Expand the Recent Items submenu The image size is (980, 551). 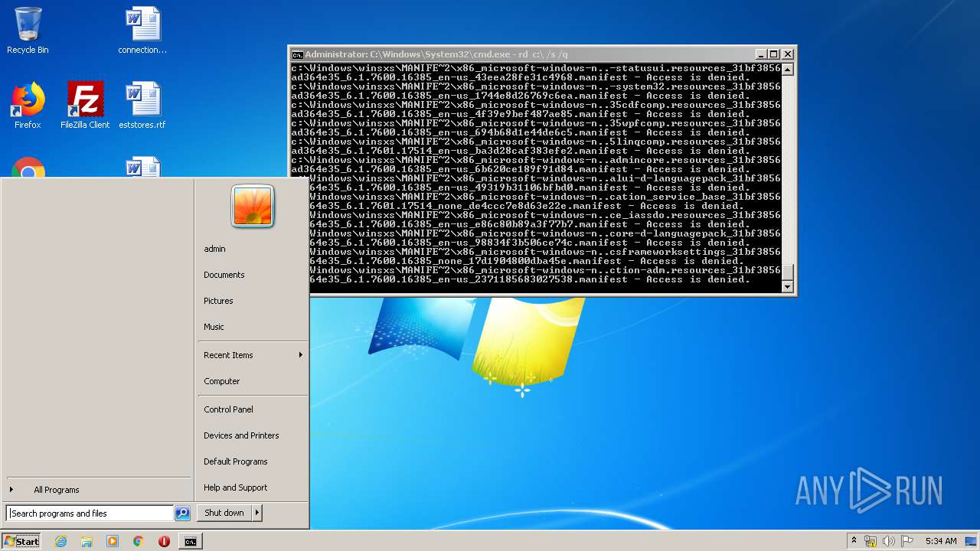pyautogui.click(x=253, y=355)
